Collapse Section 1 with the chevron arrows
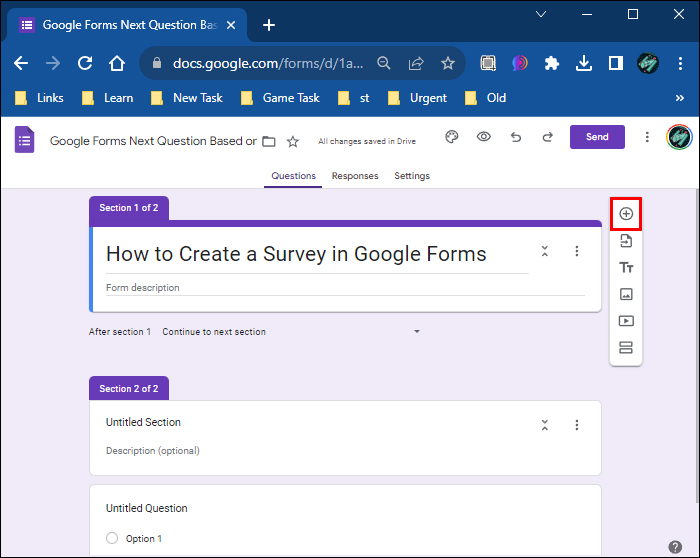700x558 pixels. (545, 251)
